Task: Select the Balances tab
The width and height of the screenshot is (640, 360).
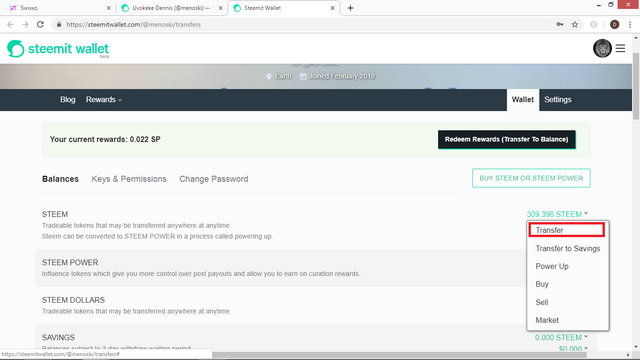Action: point(60,179)
